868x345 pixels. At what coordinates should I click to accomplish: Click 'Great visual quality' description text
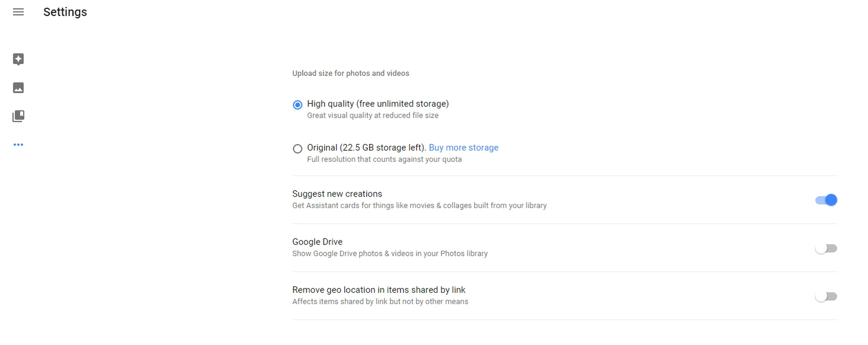point(373,116)
